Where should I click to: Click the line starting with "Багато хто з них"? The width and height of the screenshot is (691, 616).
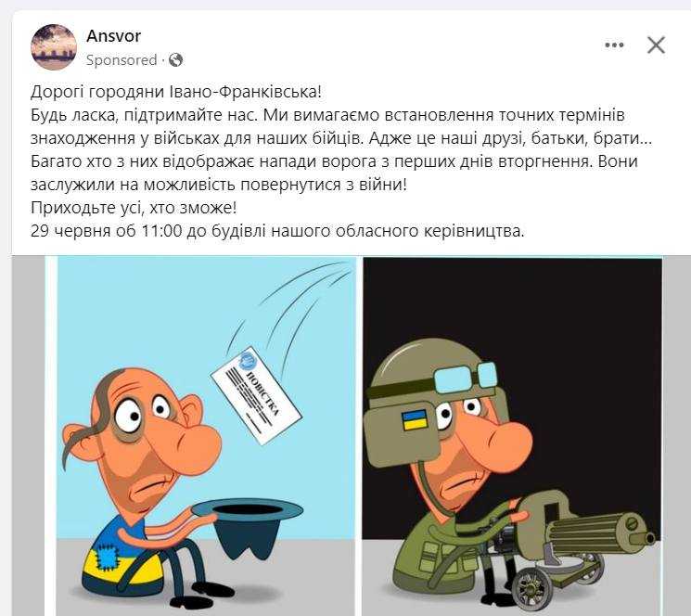[334, 161]
